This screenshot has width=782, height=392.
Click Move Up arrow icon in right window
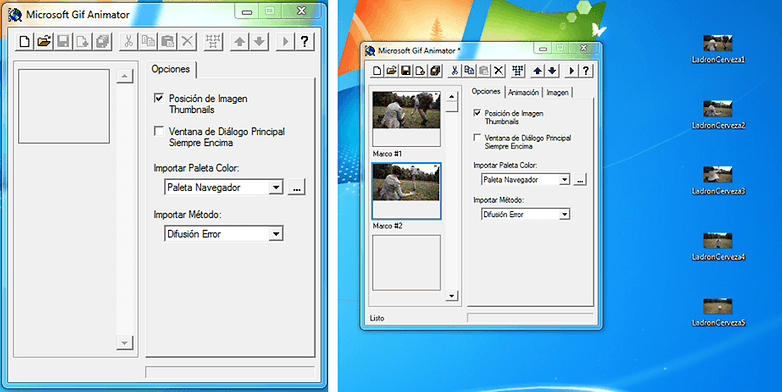click(x=537, y=71)
